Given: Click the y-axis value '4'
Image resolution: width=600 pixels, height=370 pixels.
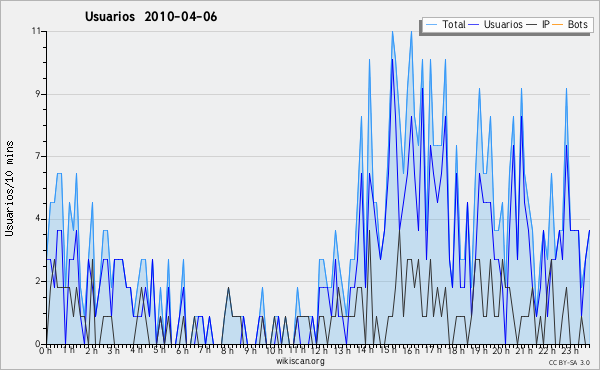Looking at the screenshot, I should (38, 219).
